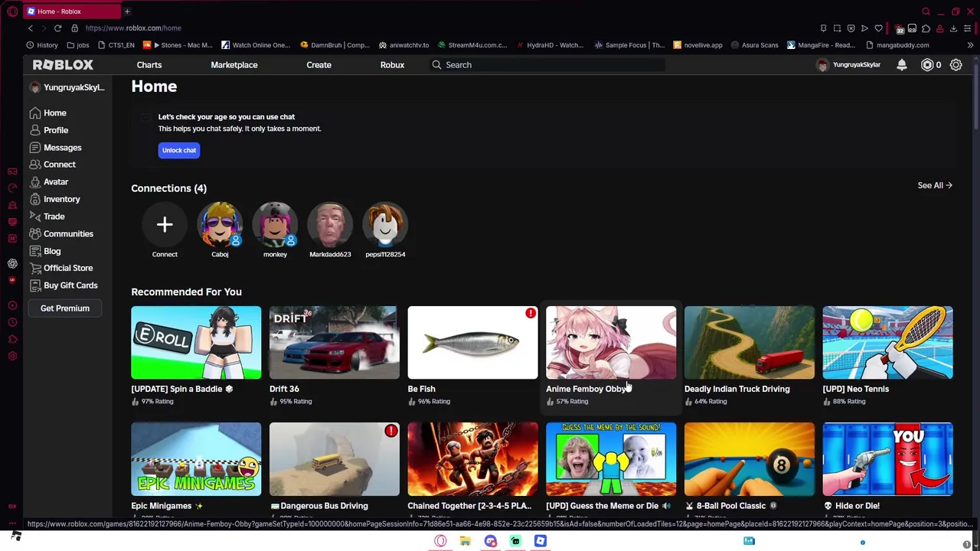
Task: Expand the bookmarks bar overflow chevron
Action: [970, 45]
